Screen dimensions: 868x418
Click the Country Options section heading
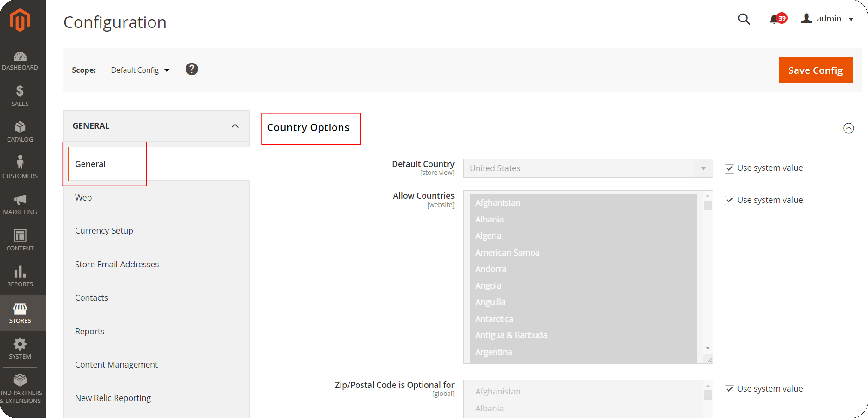308,128
